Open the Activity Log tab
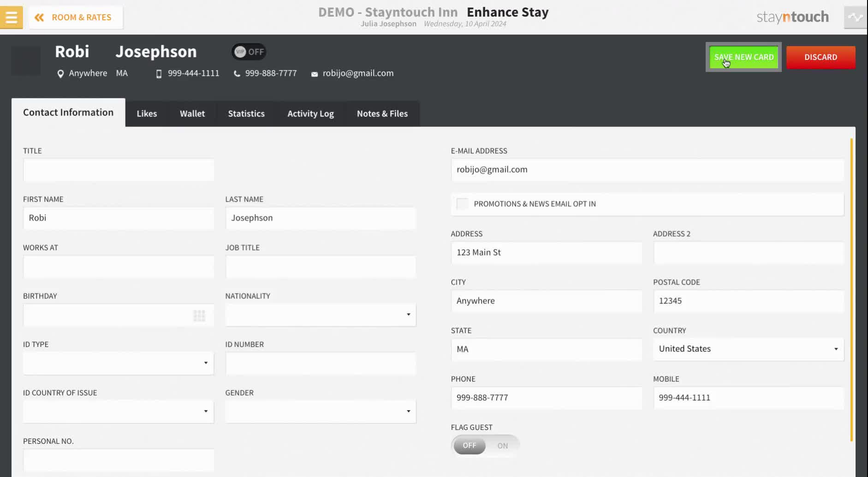 310,113
